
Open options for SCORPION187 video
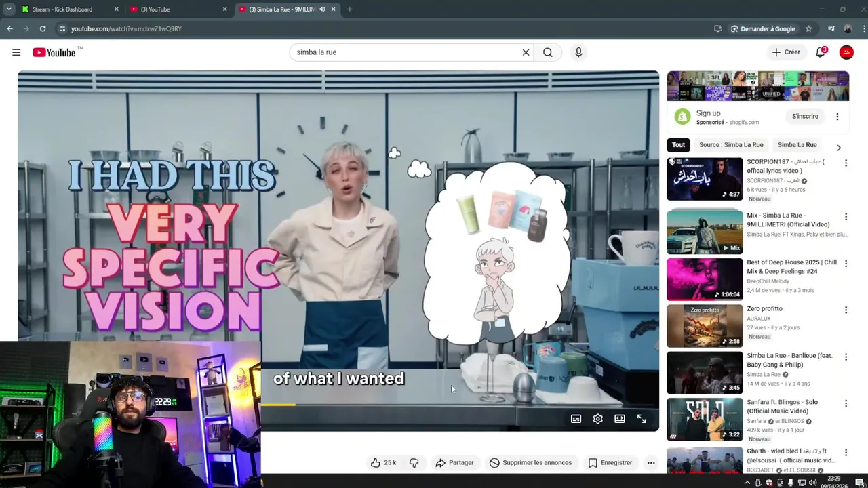click(846, 163)
